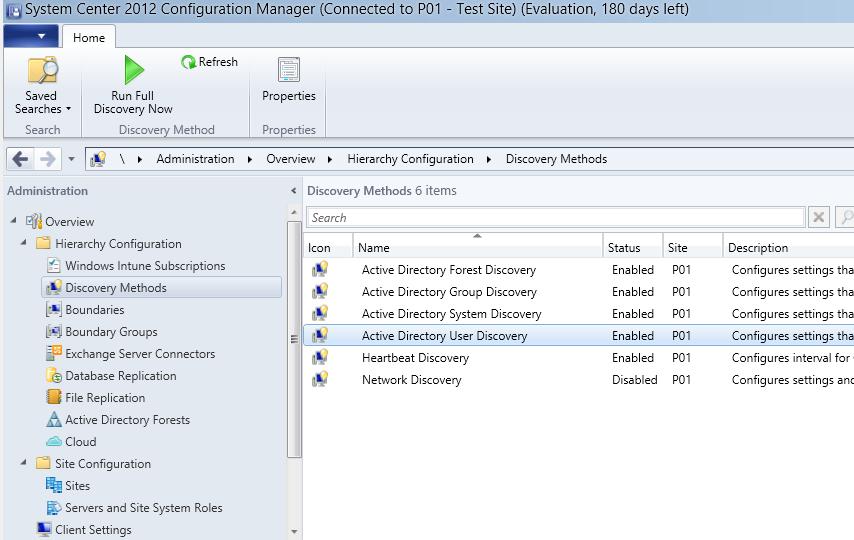
Task: Click the Refresh button
Action: [210, 62]
